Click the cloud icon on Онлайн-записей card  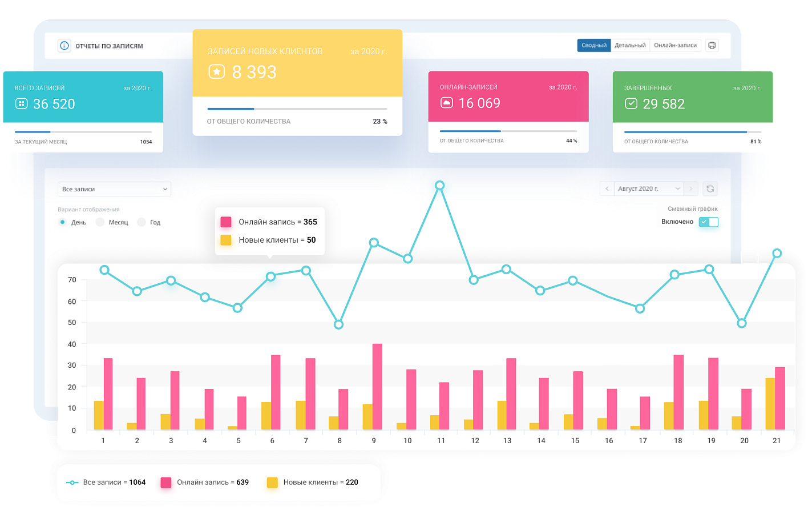click(446, 103)
